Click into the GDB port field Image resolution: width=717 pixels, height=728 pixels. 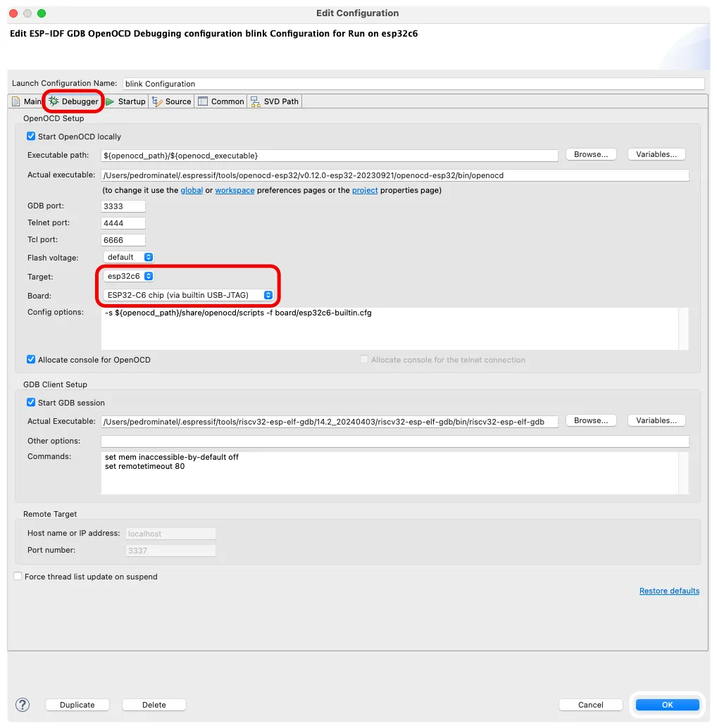pyautogui.click(x=124, y=206)
